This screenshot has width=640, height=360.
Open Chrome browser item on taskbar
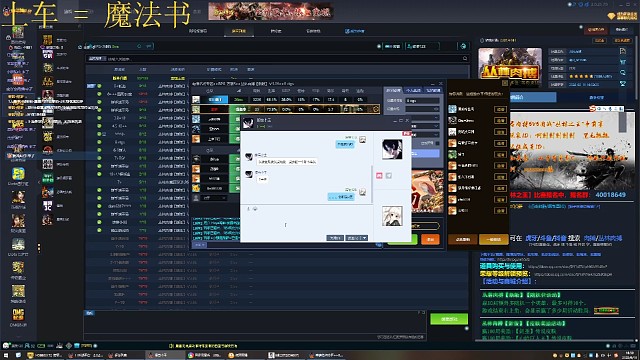[206, 355]
